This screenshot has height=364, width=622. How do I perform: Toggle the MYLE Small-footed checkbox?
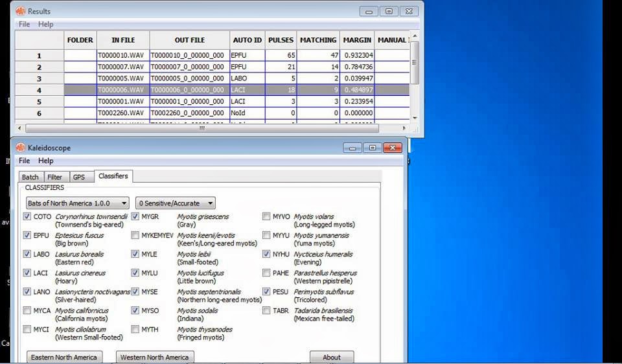[135, 254]
